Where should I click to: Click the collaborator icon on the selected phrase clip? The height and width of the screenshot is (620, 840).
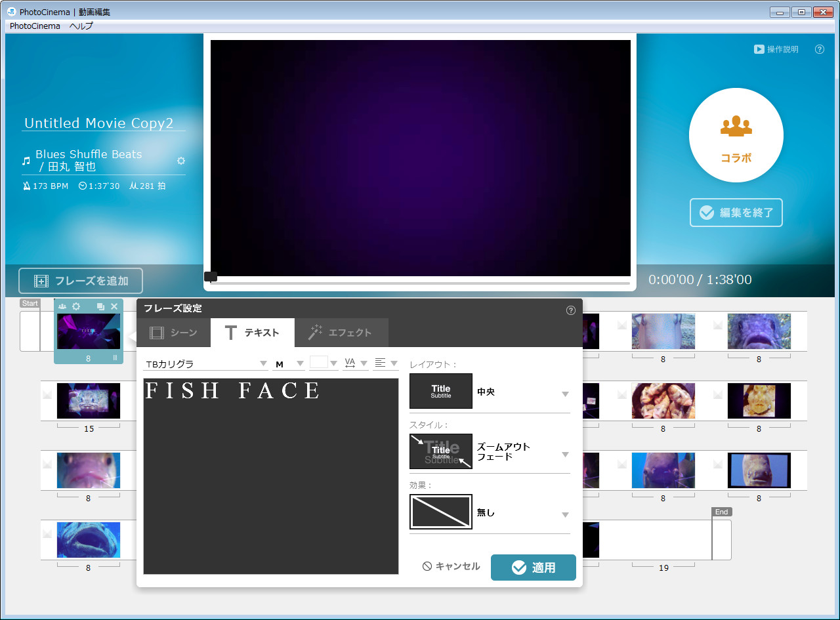62,306
